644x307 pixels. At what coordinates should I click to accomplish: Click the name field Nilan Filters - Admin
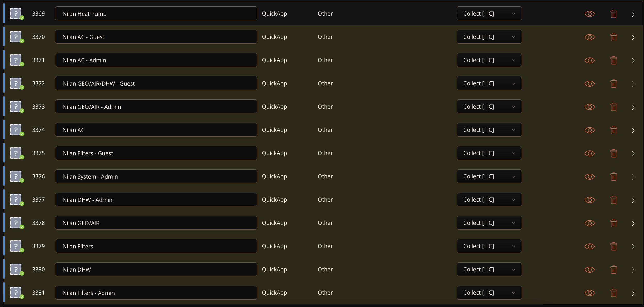156,293
